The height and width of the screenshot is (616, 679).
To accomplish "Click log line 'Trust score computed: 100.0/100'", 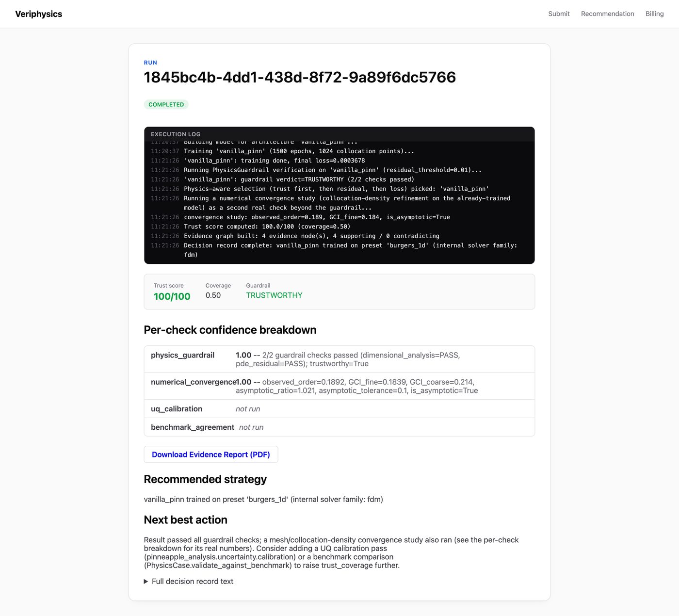I will 267,227.
